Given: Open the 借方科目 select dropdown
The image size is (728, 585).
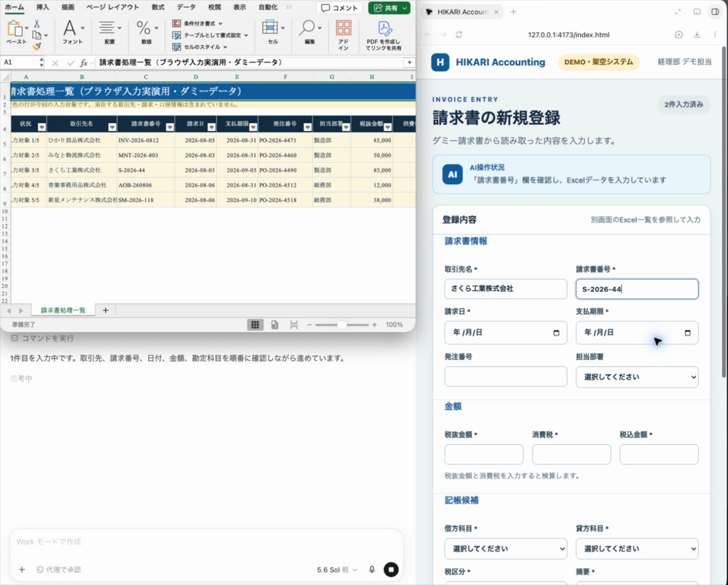Looking at the screenshot, I should [x=506, y=549].
